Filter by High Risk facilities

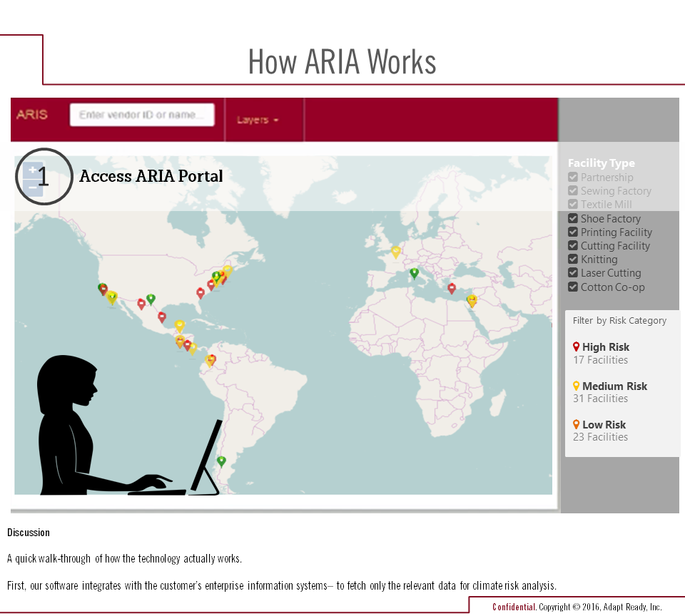pos(605,347)
